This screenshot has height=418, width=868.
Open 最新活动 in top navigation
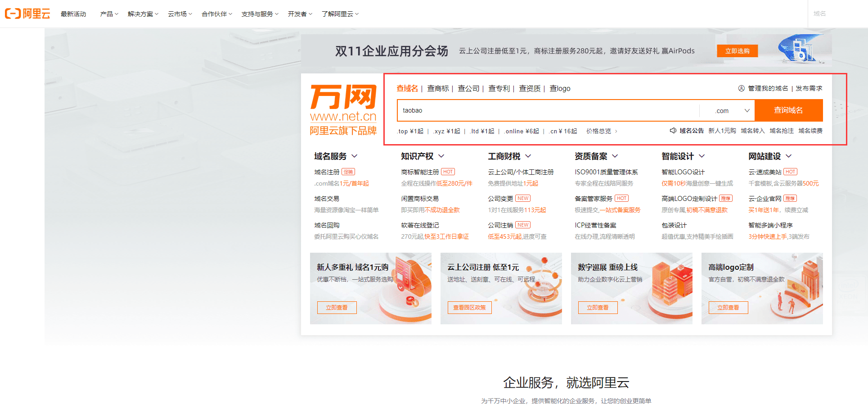73,14
